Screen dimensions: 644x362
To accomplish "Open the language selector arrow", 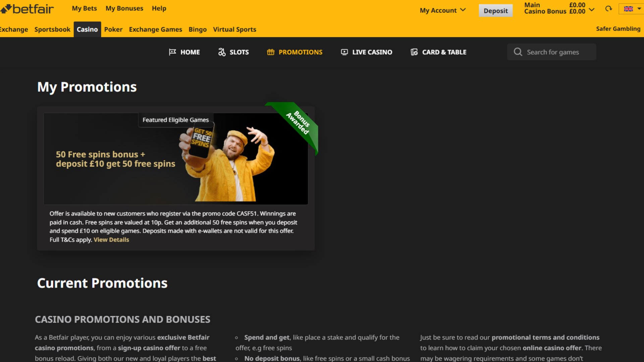I will pyautogui.click(x=639, y=9).
